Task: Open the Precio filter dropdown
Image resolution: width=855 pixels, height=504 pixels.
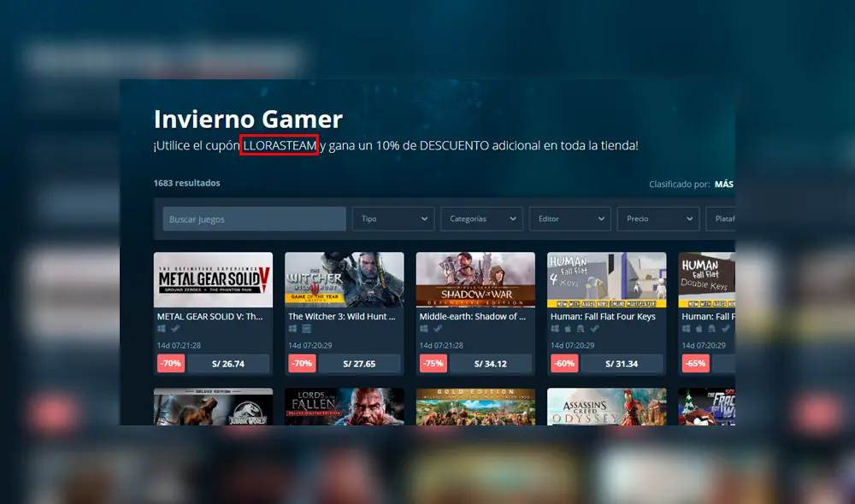Action: pyautogui.click(x=657, y=219)
